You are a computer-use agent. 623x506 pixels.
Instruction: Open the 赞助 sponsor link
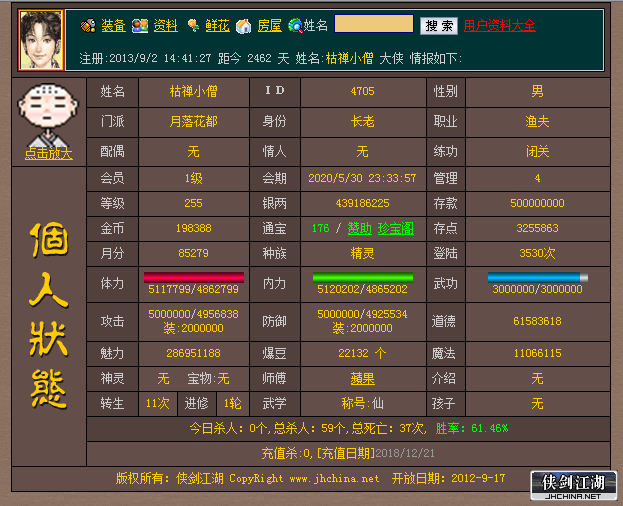pyautogui.click(x=360, y=228)
